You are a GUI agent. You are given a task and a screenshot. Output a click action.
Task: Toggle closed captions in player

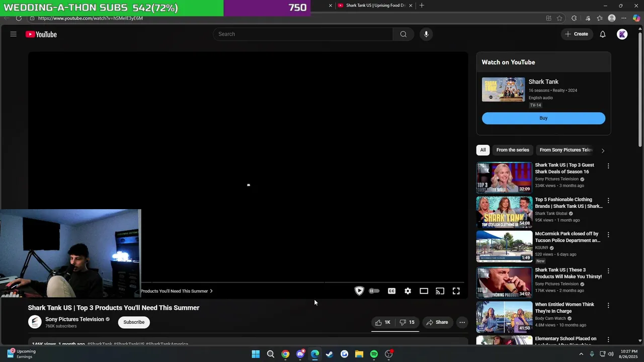tap(391, 291)
